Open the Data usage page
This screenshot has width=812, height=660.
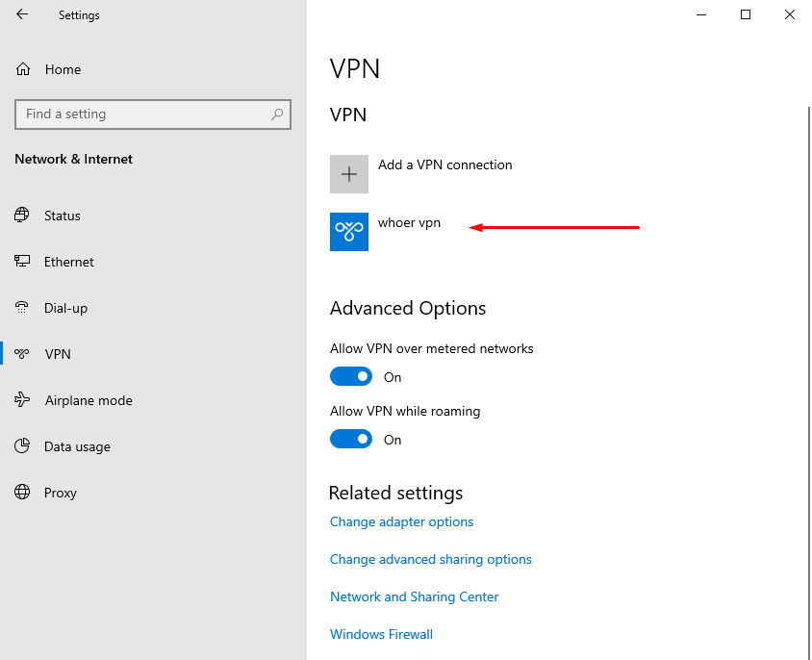77,446
